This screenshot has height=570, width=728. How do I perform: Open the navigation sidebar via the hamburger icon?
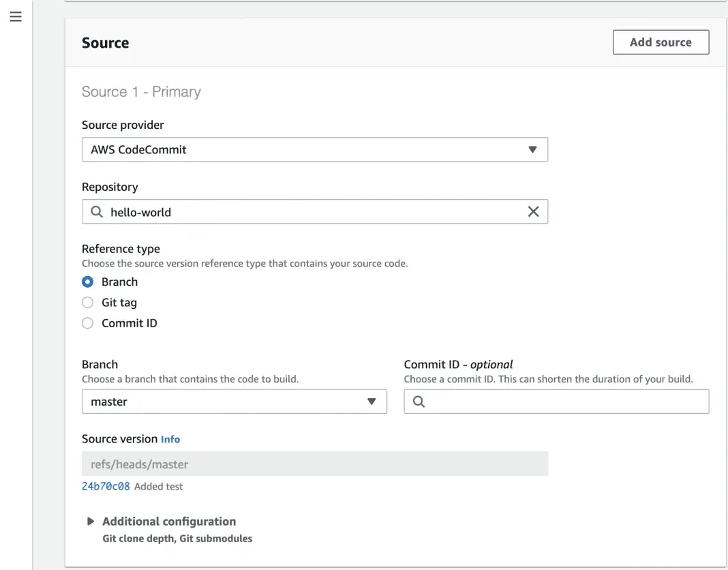(x=16, y=16)
